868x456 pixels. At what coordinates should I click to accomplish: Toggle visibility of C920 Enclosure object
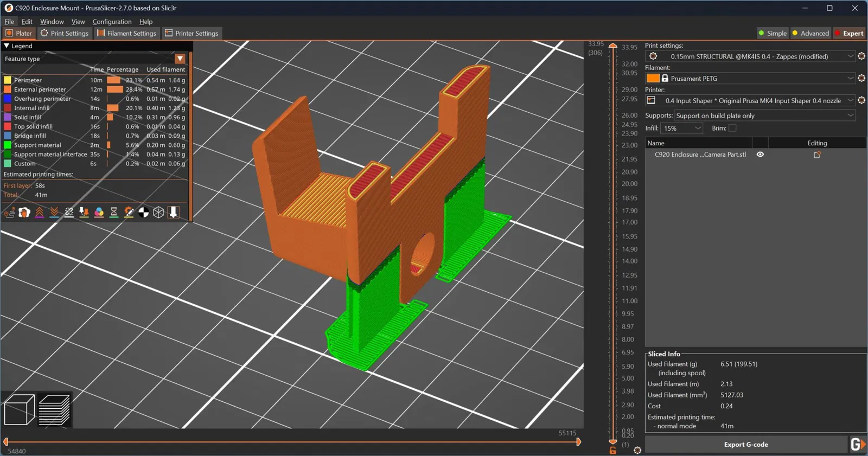(760, 155)
